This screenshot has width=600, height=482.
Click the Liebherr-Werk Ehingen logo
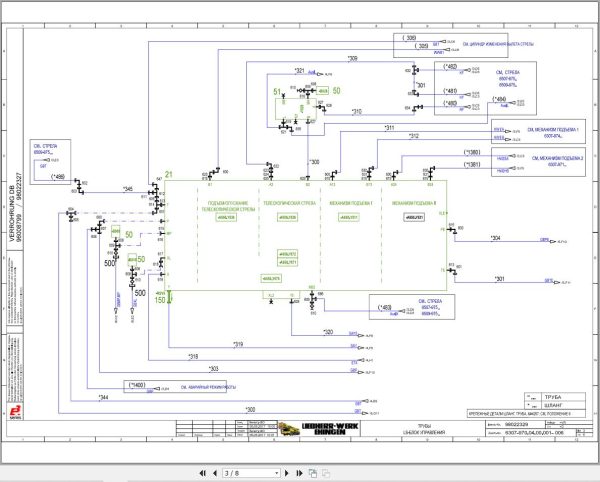click(318, 428)
